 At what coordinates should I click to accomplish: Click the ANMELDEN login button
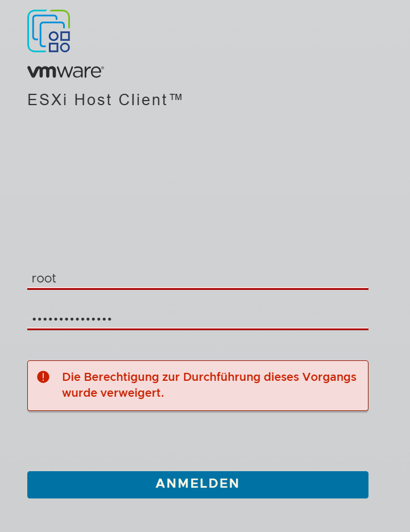click(198, 484)
